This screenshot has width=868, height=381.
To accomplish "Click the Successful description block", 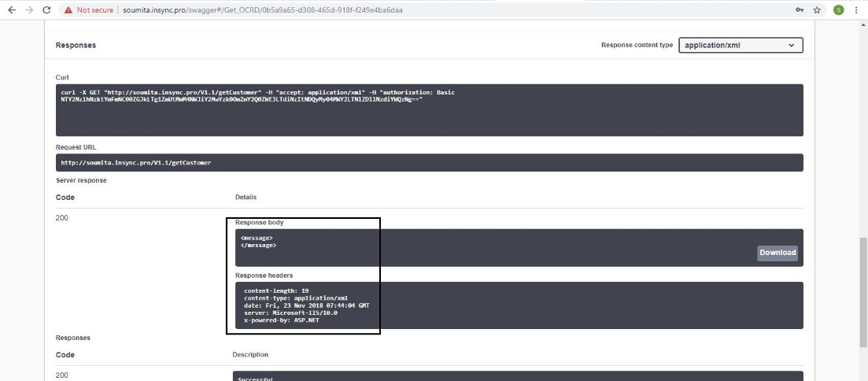I will (x=518, y=376).
